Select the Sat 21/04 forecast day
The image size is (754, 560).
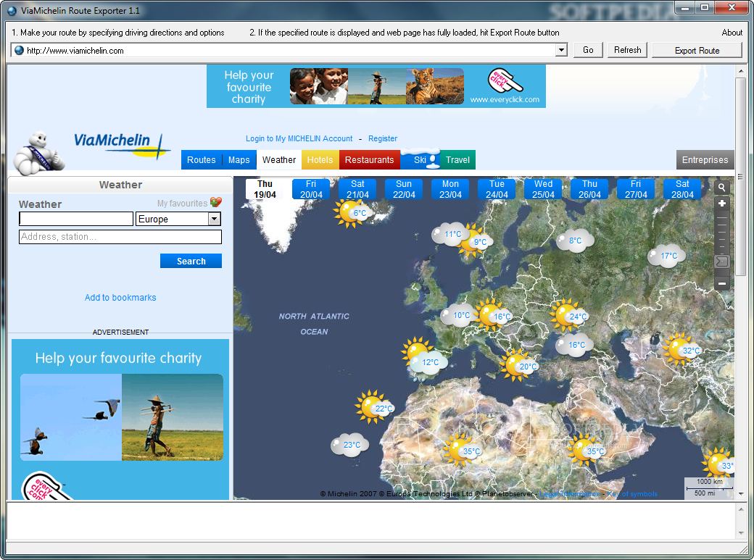[357, 189]
